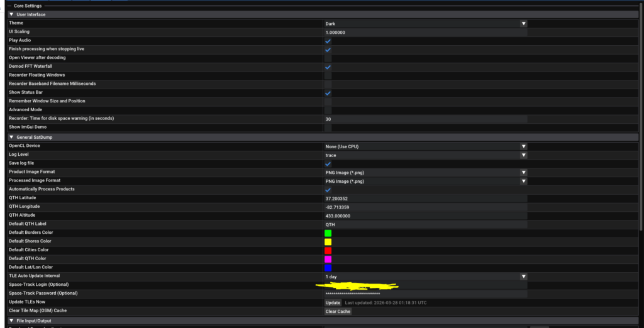Click the Space-Track Password field
The width and height of the screenshot is (644, 328).
pyautogui.click(x=425, y=293)
